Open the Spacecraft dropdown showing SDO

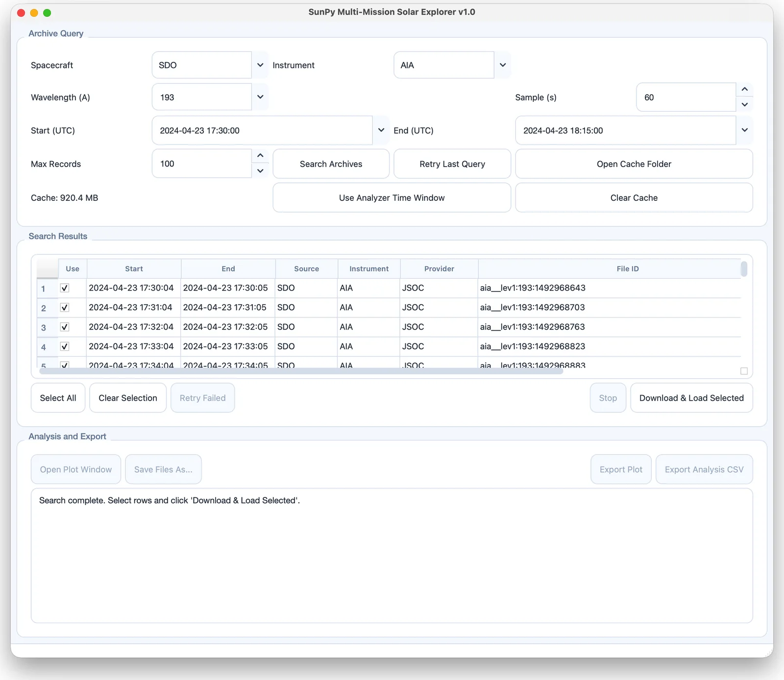click(260, 65)
